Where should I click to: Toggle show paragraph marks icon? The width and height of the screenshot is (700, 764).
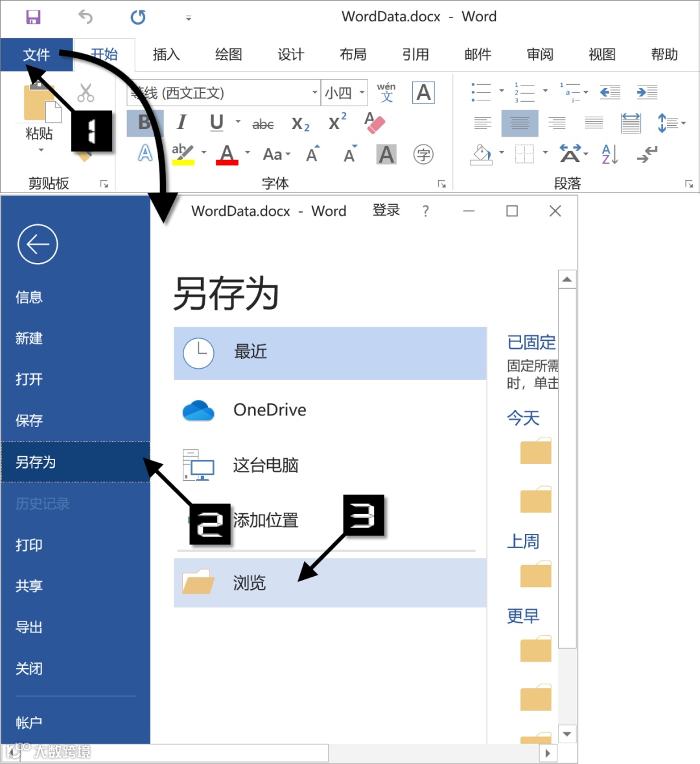click(x=647, y=154)
